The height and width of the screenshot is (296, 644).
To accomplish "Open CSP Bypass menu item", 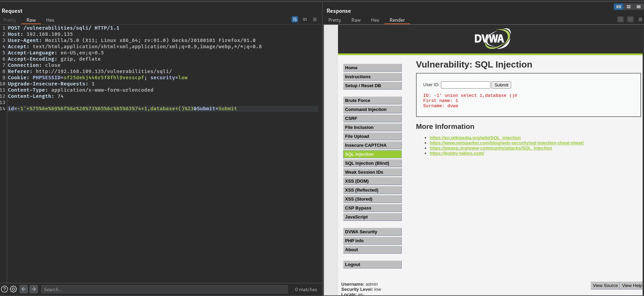I will coord(372,208).
